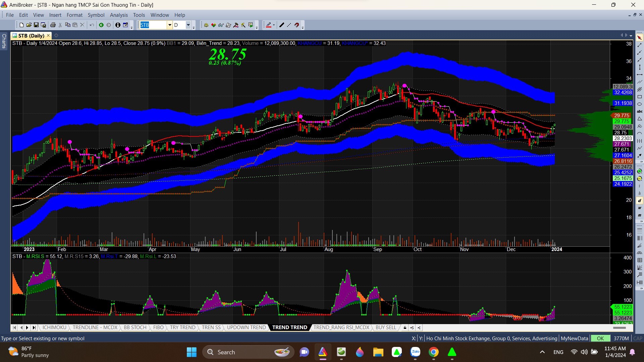644x362 pixels.
Task: Click the draw color pen swatch
Action: [x=268, y=25]
